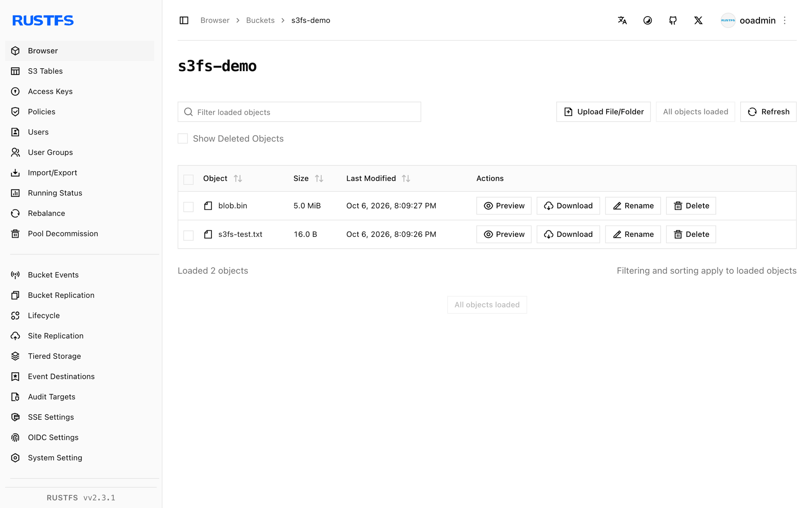Viewport: 812px width, 508px height.
Task: Go to Buckets breadcrumb link
Action: (260, 20)
